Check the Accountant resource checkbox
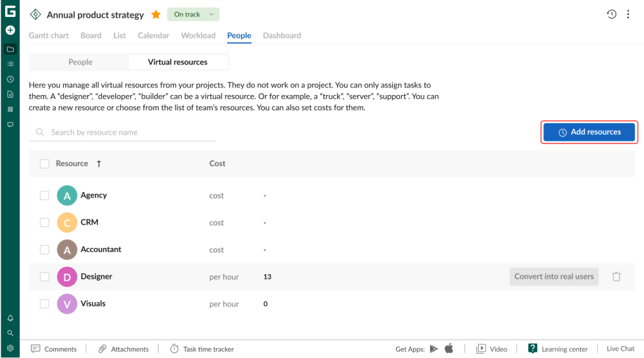This screenshot has height=358, width=644. [45, 250]
